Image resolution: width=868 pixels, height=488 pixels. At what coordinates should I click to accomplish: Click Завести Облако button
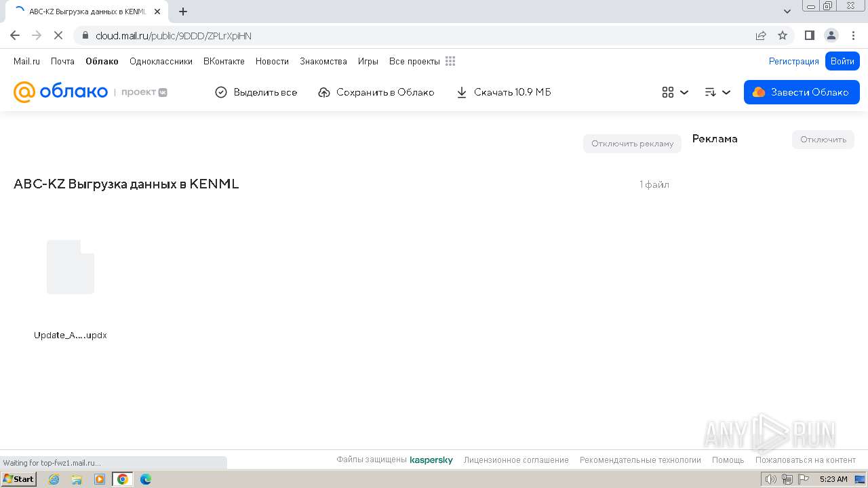(x=802, y=92)
